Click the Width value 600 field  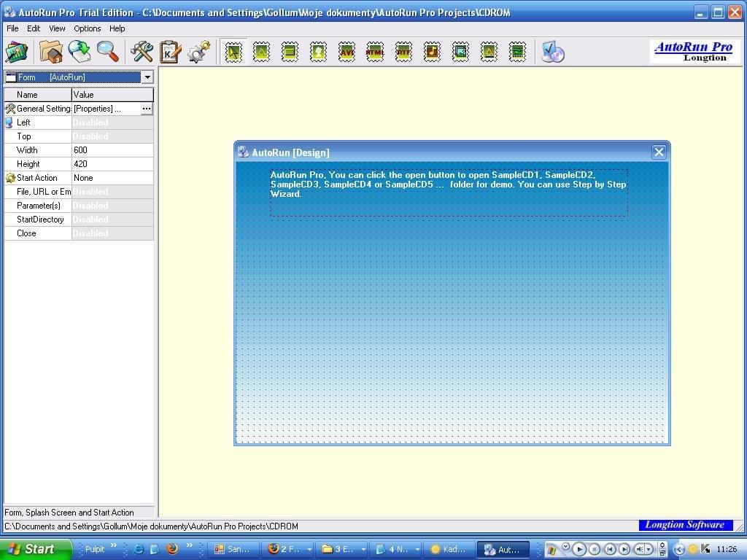[x=112, y=150]
